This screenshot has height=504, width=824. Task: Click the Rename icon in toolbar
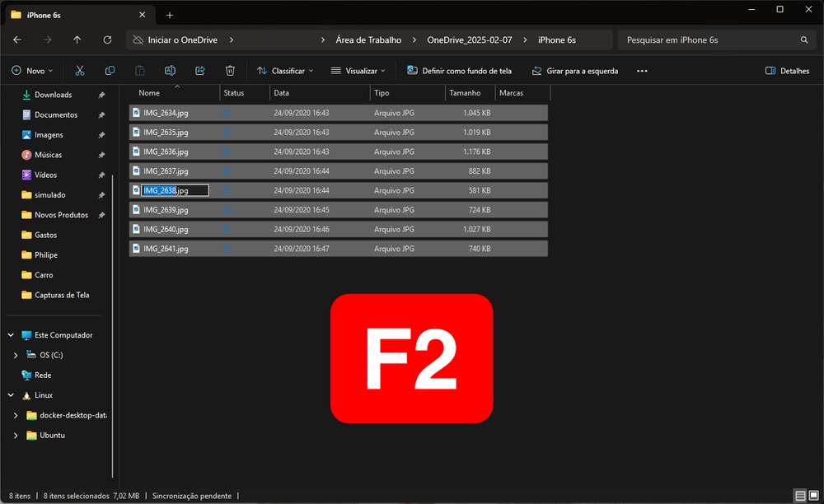170,71
